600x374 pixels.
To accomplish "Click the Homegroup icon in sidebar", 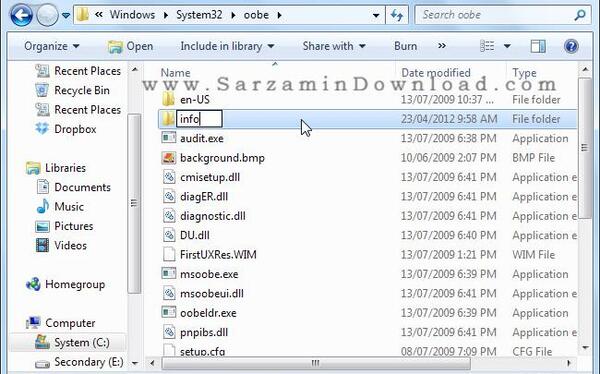I will (x=33, y=284).
